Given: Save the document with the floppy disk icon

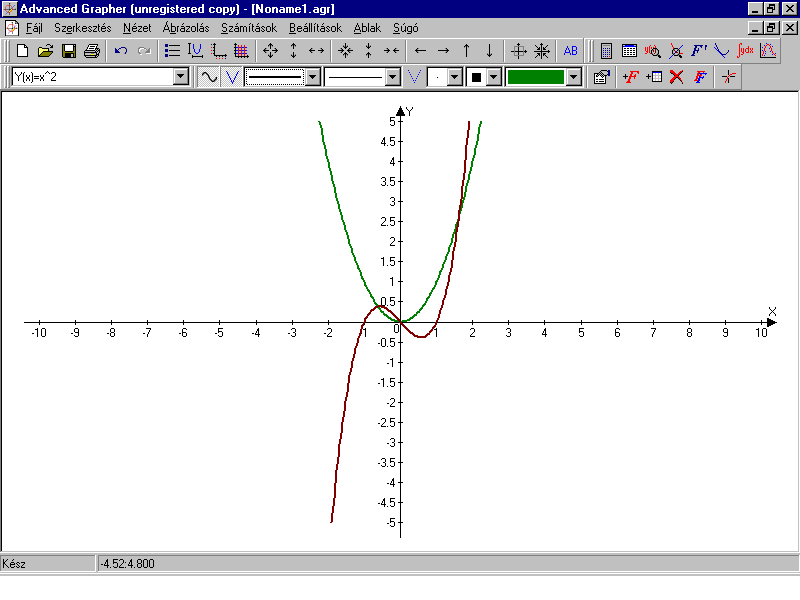Looking at the screenshot, I should pos(68,51).
